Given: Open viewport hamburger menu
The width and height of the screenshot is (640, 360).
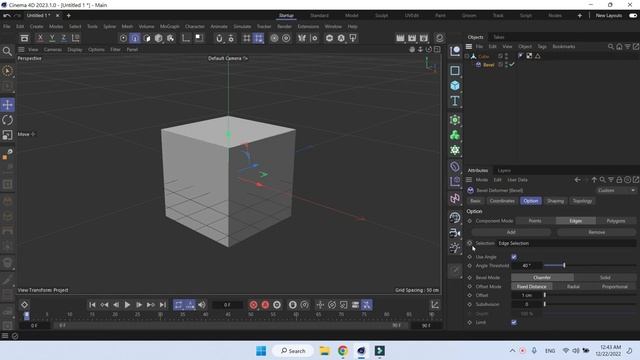Looking at the screenshot, I should pos(21,49).
